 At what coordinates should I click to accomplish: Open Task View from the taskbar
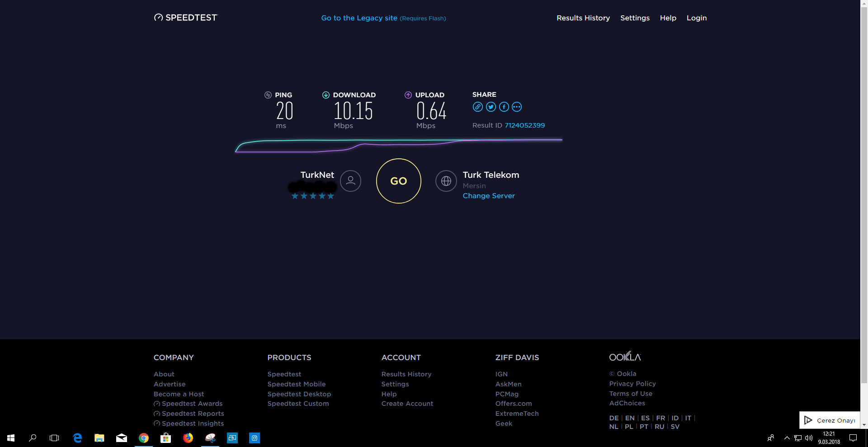coord(54,438)
